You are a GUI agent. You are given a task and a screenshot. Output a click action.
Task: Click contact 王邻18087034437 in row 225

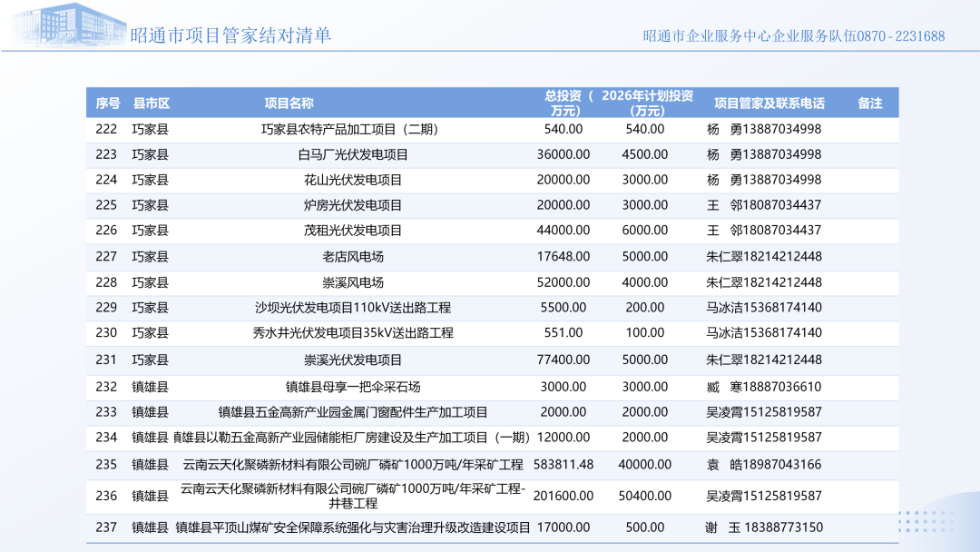click(x=764, y=205)
